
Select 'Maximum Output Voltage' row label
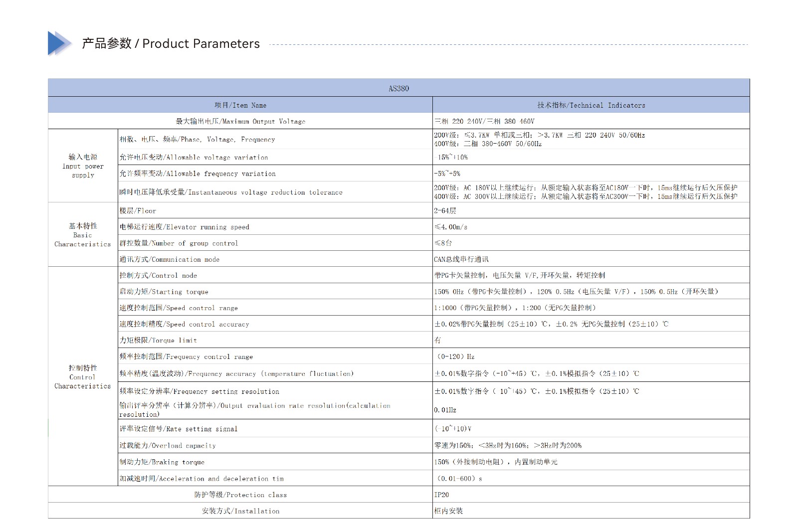point(240,121)
